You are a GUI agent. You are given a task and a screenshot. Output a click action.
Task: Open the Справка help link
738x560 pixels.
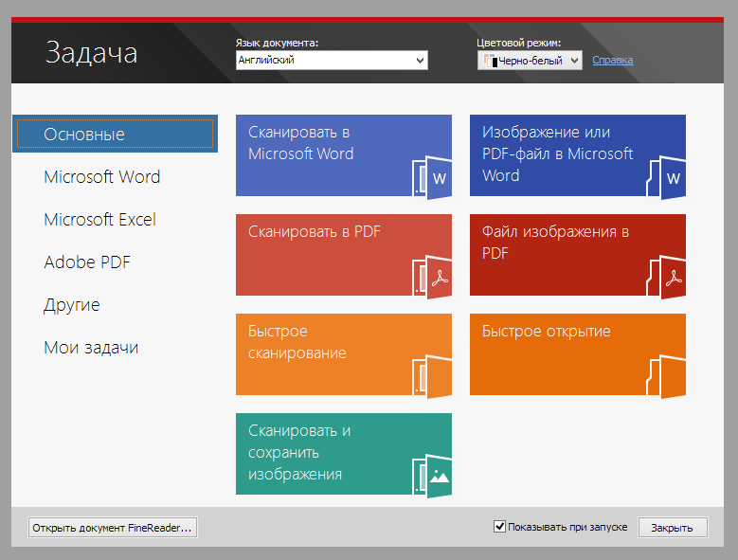click(x=613, y=61)
